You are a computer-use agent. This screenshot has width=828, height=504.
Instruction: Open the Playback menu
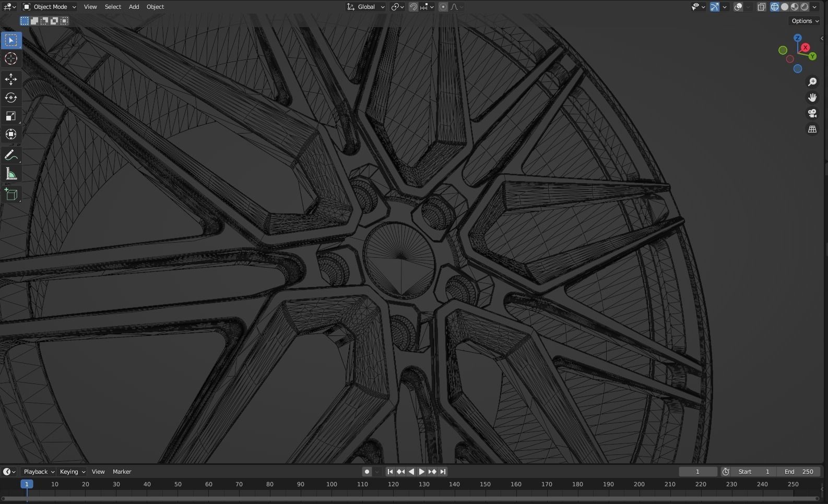click(x=39, y=472)
